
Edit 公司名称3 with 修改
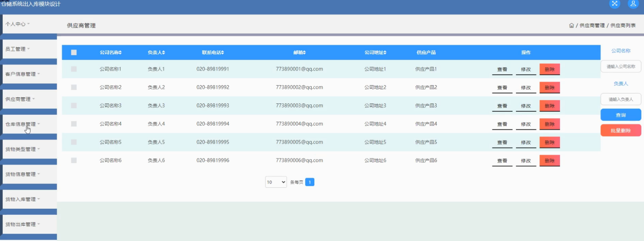point(526,106)
